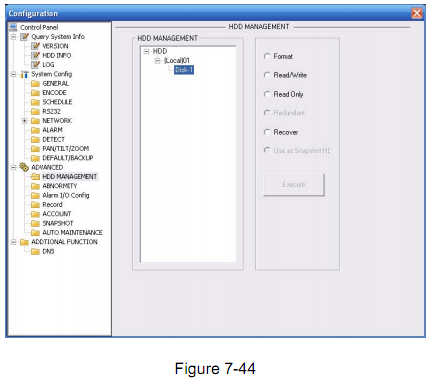Screen dimensions: 428x380
Task: Click the ADVANCED gears icon
Action: tap(24, 167)
